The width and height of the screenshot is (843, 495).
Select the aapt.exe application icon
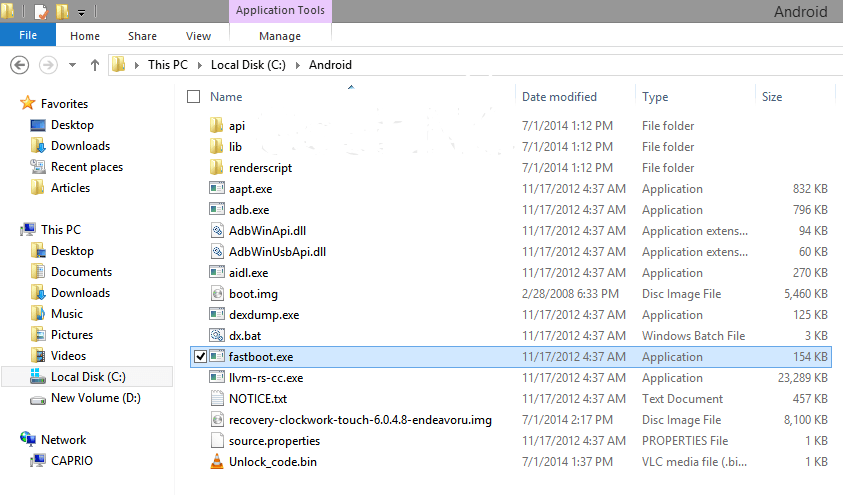point(217,188)
